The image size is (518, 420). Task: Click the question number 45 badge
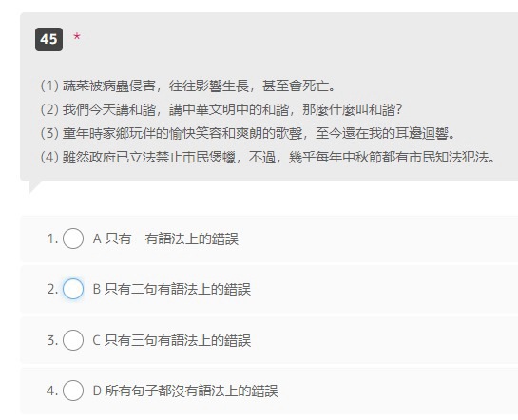tap(48, 39)
